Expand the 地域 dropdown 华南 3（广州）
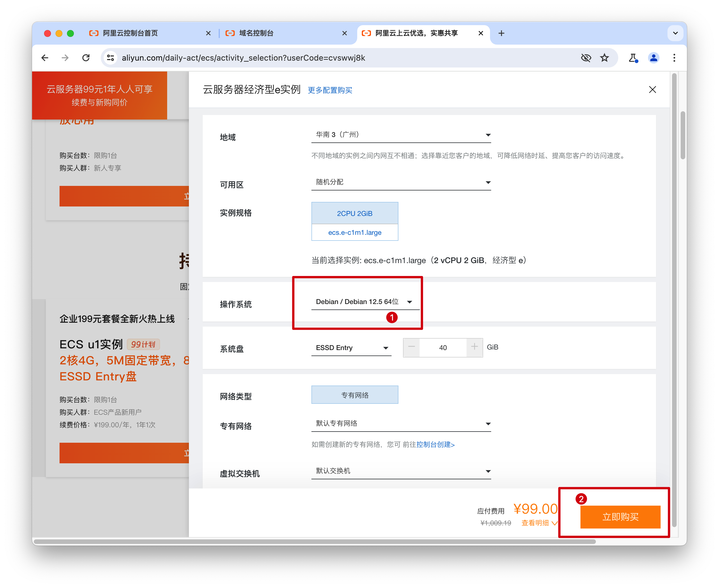719x588 pixels. pyautogui.click(x=401, y=135)
